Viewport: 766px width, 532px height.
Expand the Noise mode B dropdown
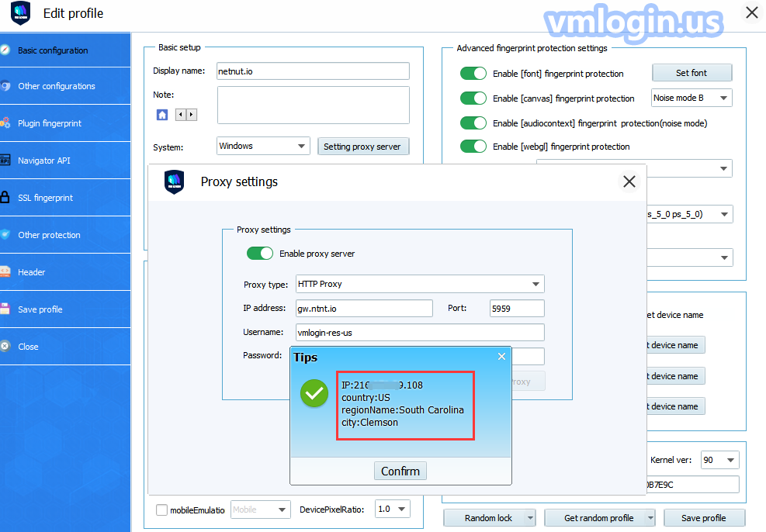coord(691,98)
